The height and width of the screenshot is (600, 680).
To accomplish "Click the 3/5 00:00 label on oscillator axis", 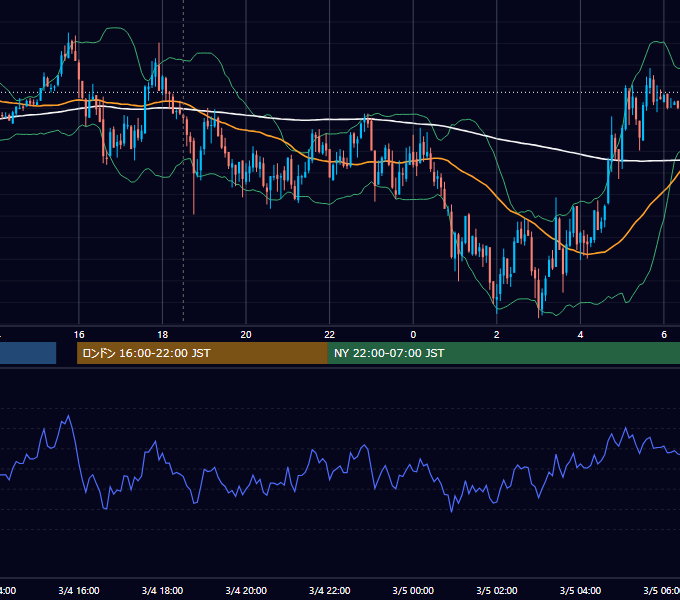I will point(413,591).
